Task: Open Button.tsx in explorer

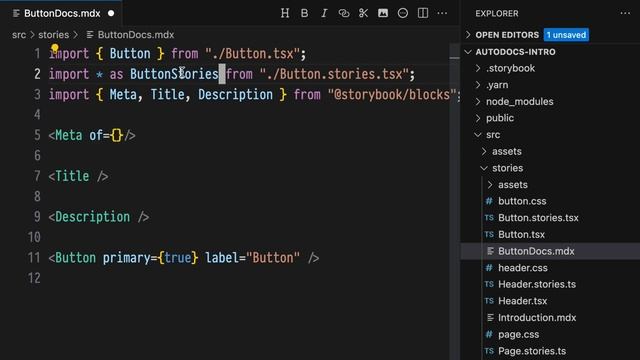Action: click(x=521, y=235)
